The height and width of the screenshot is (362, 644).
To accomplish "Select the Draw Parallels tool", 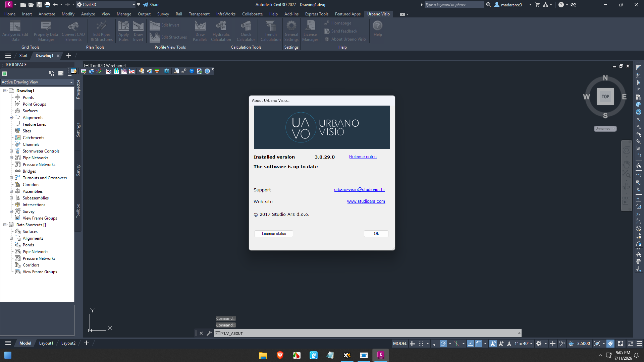I will 200,31.
